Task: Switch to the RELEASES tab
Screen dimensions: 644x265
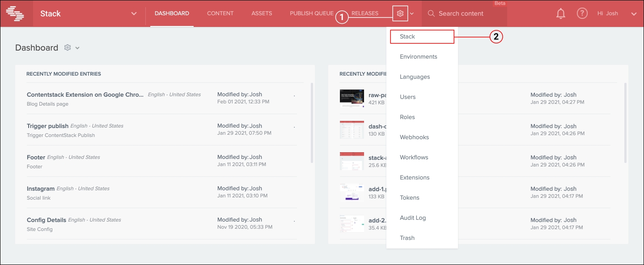Action: pyautogui.click(x=365, y=13)
